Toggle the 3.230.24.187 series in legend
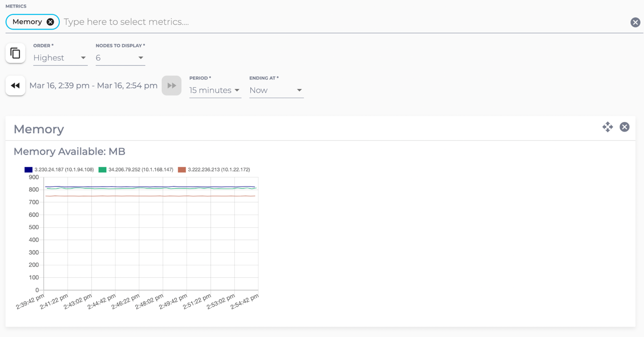This screenshot has width=644, height=337. click(64, 170)
